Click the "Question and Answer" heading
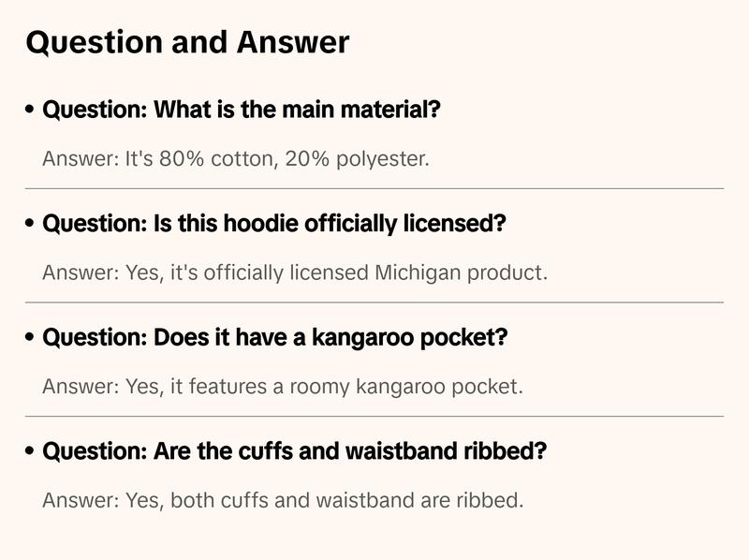Viewport: 749px width, 560px height. [x=187, y=42]
